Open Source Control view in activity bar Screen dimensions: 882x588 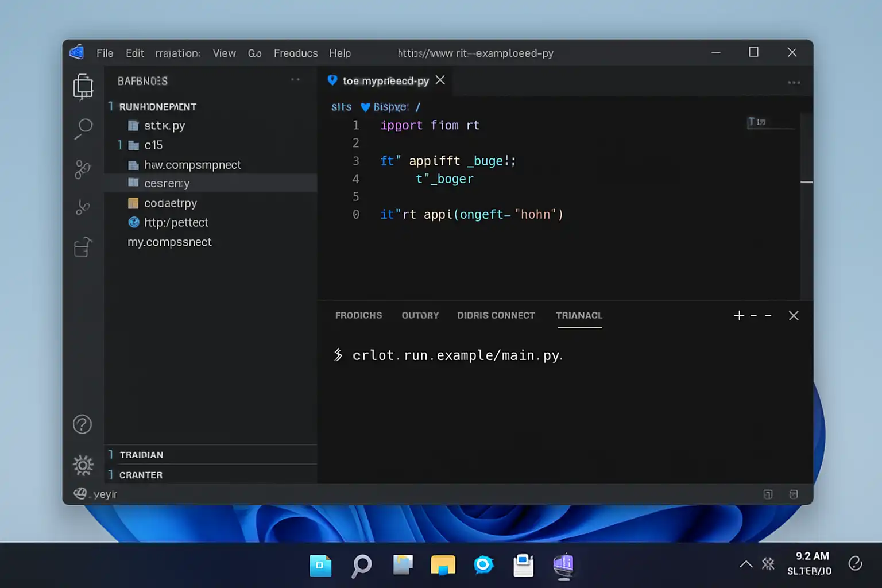83,169
